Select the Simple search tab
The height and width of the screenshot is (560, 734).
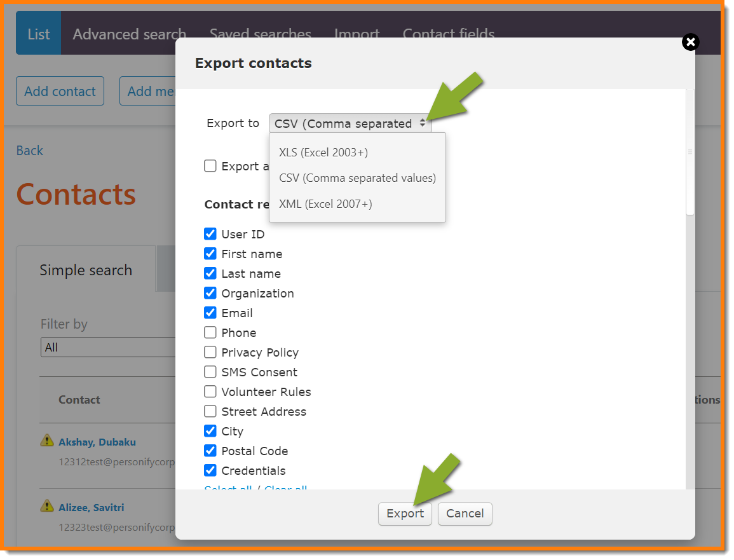coord(86,270)
